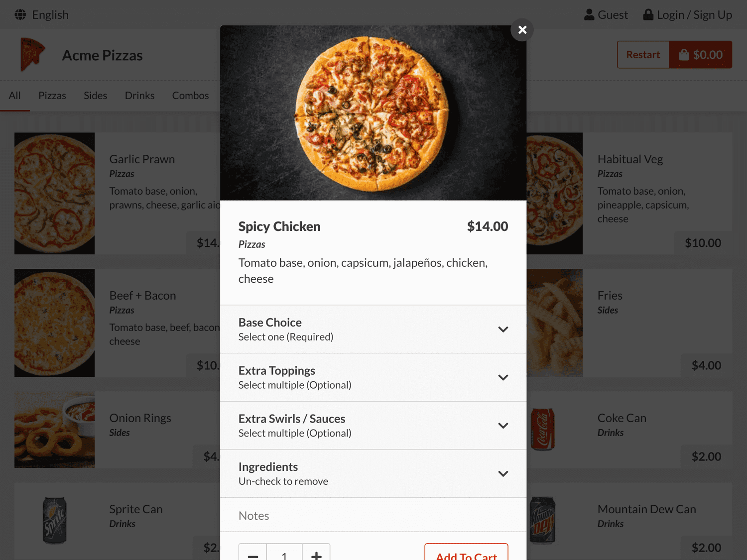The height and width of the screenshot is (560, 747).
Task: Close the Spicy Chicken dialog
Action: click(522, 30)
